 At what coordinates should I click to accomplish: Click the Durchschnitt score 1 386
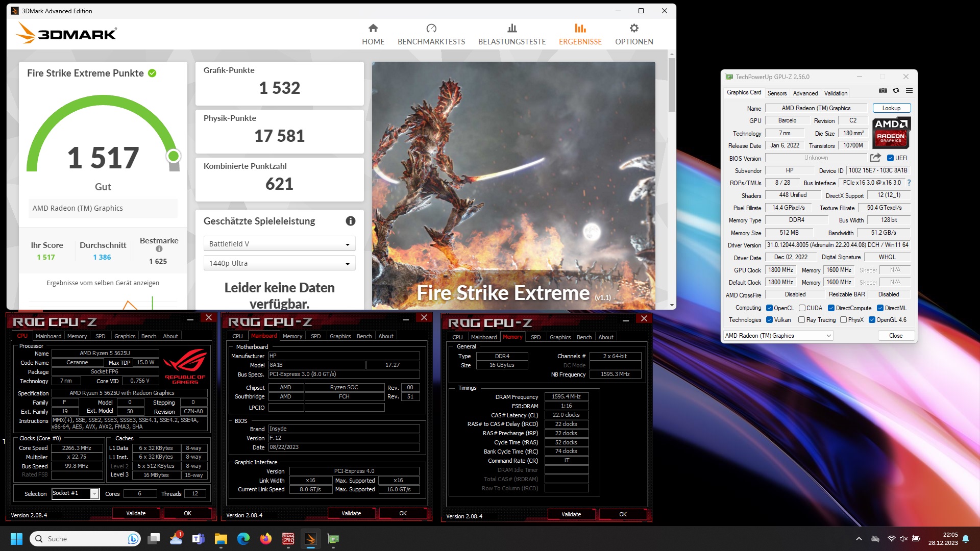click(102, 257)
